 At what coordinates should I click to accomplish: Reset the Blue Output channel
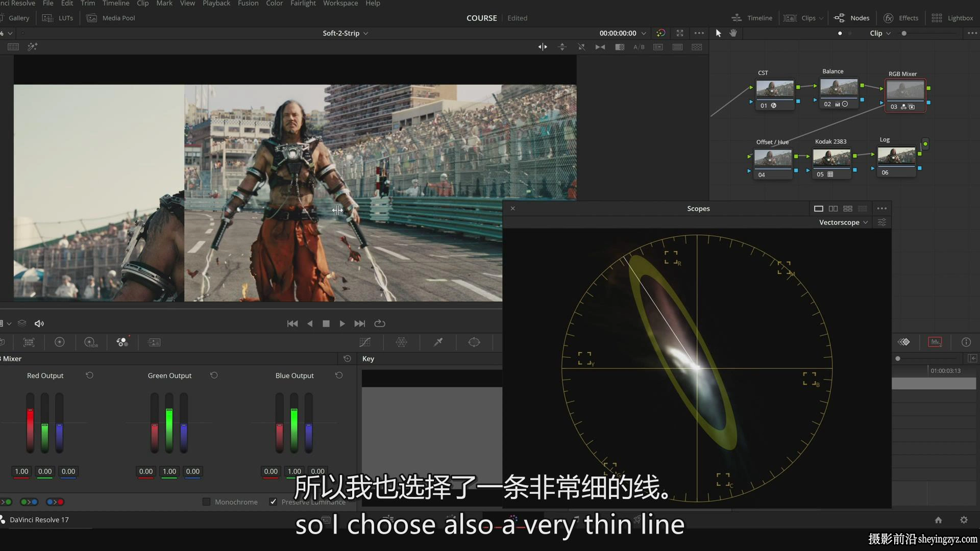(338, 375)
